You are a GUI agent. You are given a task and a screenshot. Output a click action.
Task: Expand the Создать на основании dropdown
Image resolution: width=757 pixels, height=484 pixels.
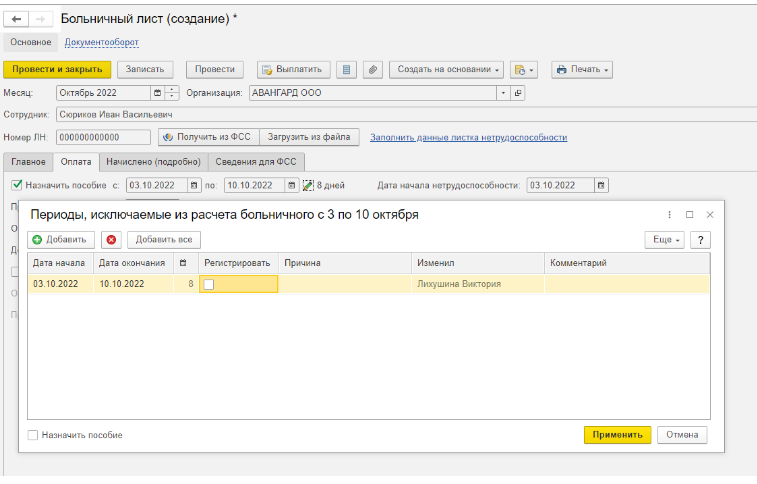(446, 69)
